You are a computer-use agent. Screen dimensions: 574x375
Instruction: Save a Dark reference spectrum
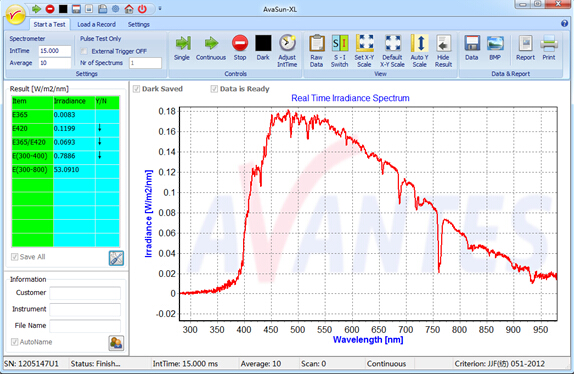(263, 48)
